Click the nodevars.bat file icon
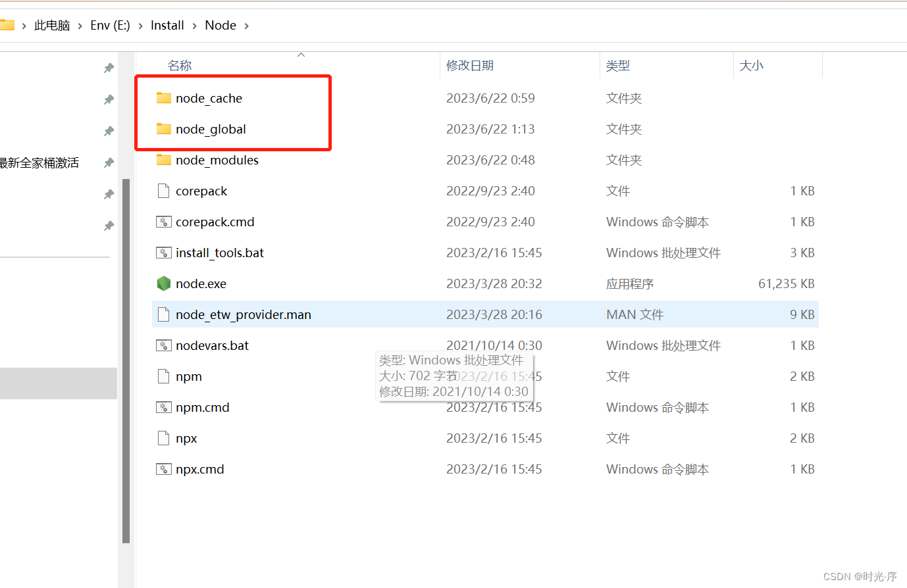Viewport: 907px width, 588px height. [164, 345]
